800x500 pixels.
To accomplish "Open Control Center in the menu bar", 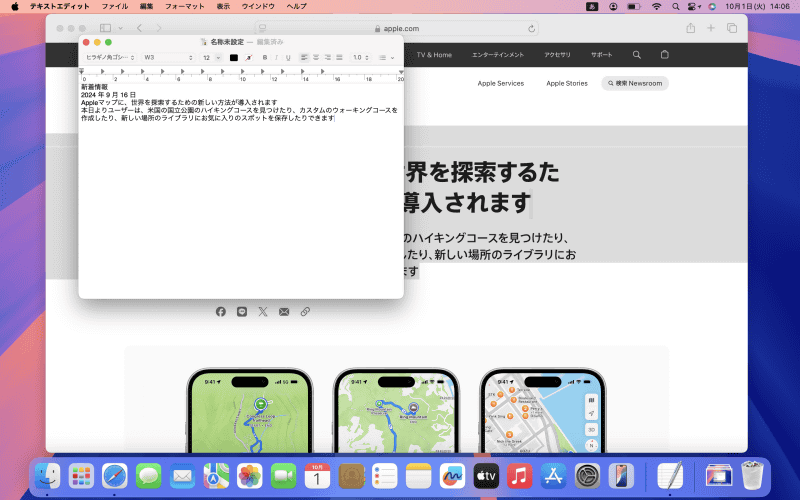I will pos(694,7).
